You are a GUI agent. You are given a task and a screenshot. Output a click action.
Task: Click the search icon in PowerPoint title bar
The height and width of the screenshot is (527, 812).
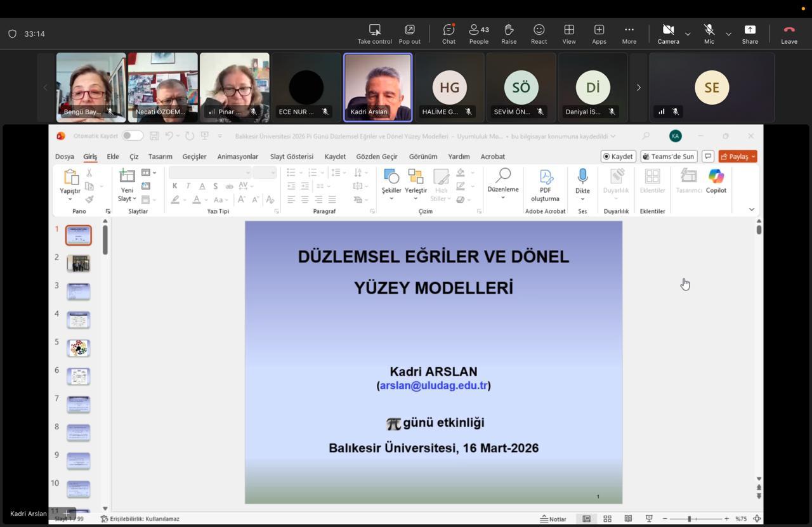pyautogui.click(x=646, y=136)
